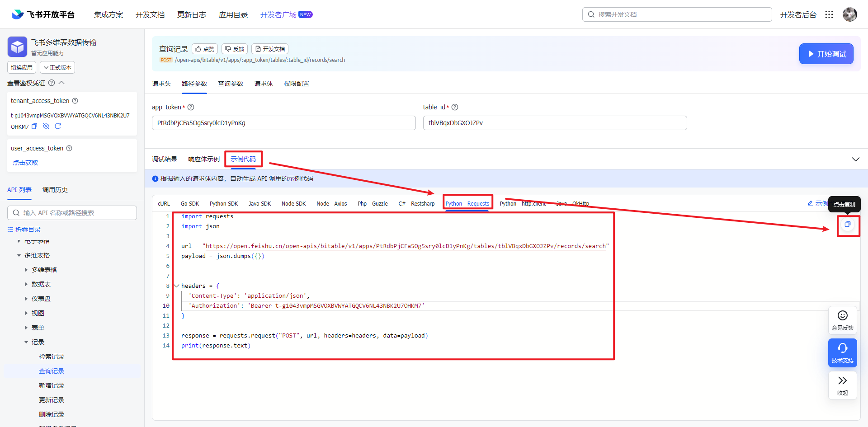The image size is (868, 427).
Task: Refresh the tenant_access_token
Action: 58,127
